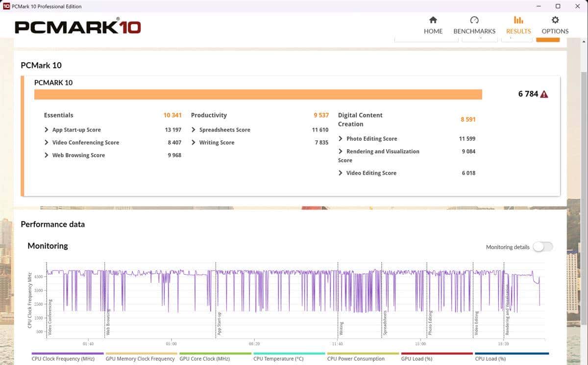Viewport: 588px width, 365px height.
Task: Expand the Photo Editing Score row
Action: [x=341, y=139]
